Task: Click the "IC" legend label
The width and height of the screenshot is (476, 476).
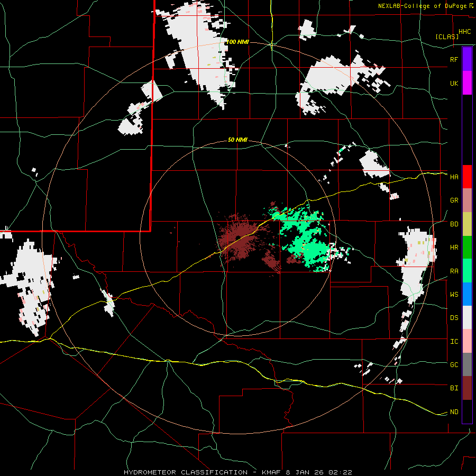Action: [454, 342]
